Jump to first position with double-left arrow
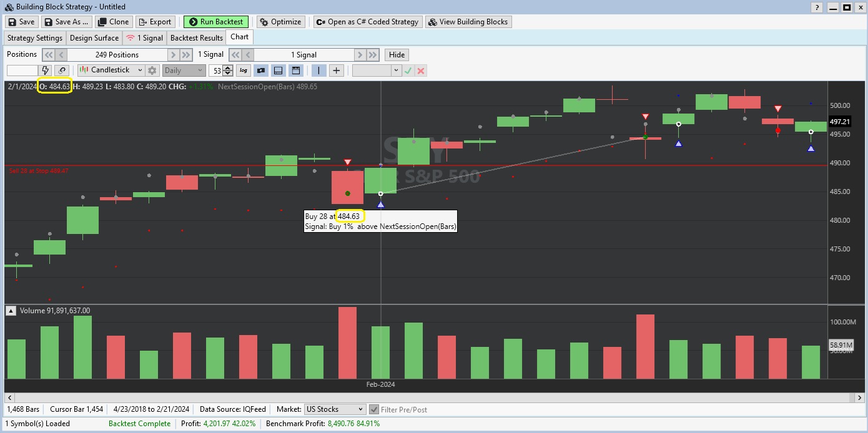 tap(48, 55)
